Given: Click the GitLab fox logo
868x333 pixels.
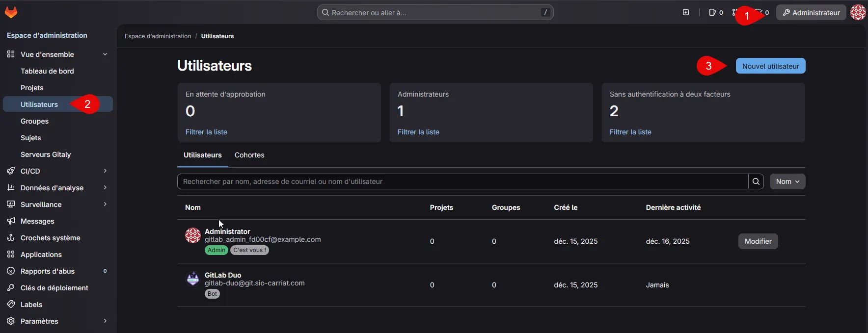Looking at the screenshot, I should point(11,12).
